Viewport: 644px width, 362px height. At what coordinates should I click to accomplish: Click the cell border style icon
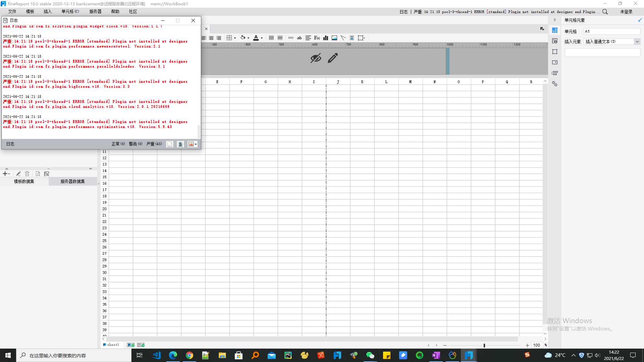point(229,38)
